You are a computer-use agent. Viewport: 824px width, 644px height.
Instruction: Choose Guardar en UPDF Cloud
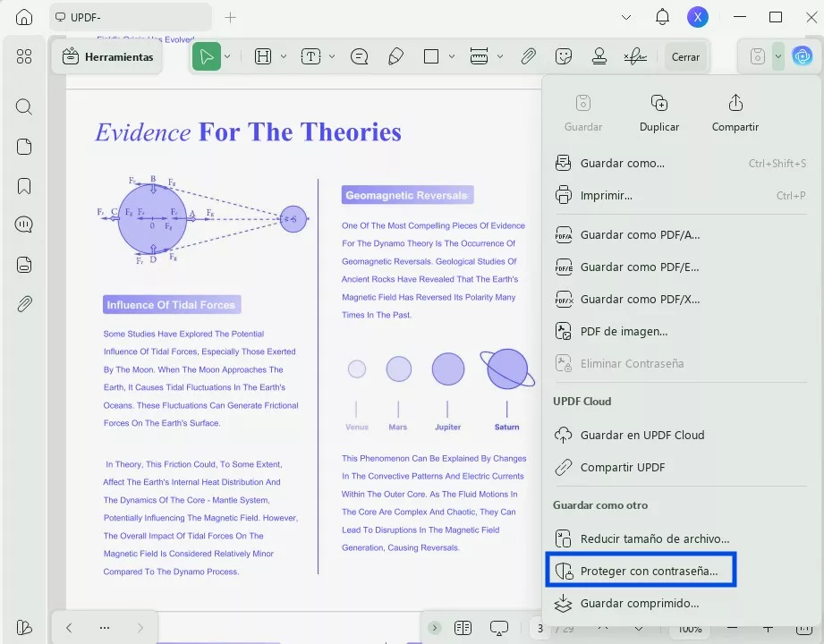pyautogui.click(x=681, y=435)
